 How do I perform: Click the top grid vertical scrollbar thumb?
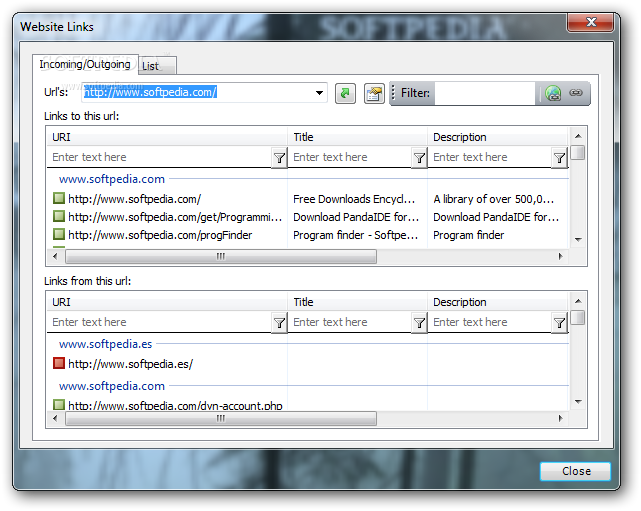click(x=578, y=152)
